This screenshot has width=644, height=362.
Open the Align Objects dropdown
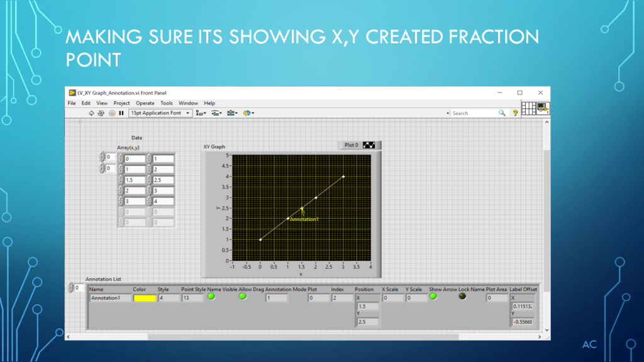tap(201, 113)
